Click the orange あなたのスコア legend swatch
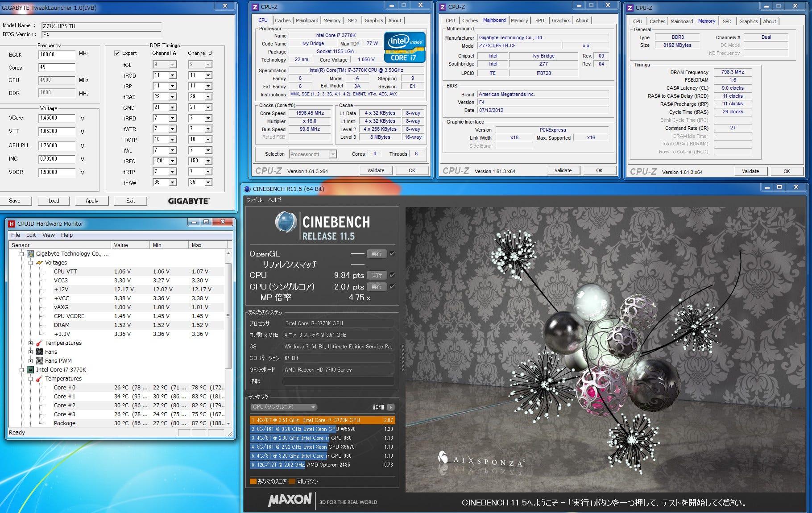Screen dimensions: 812x513 (253, 481)
